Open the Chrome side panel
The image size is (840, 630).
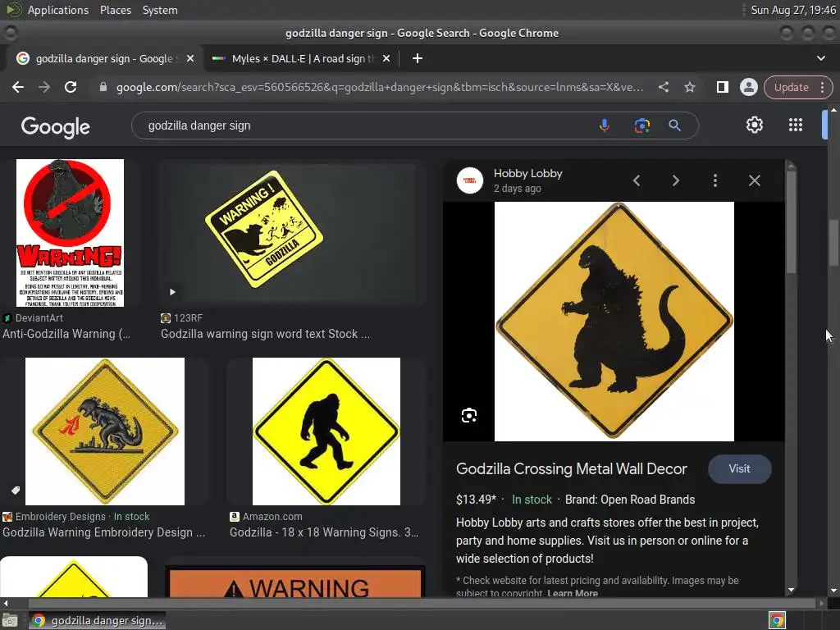tap(722, 87)
